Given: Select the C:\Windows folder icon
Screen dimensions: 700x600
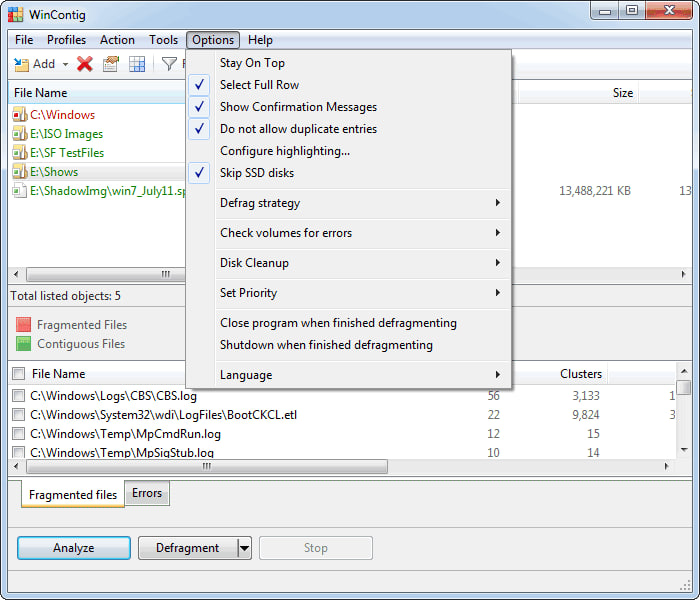Looking at the screenshot, I should [20, 115].
